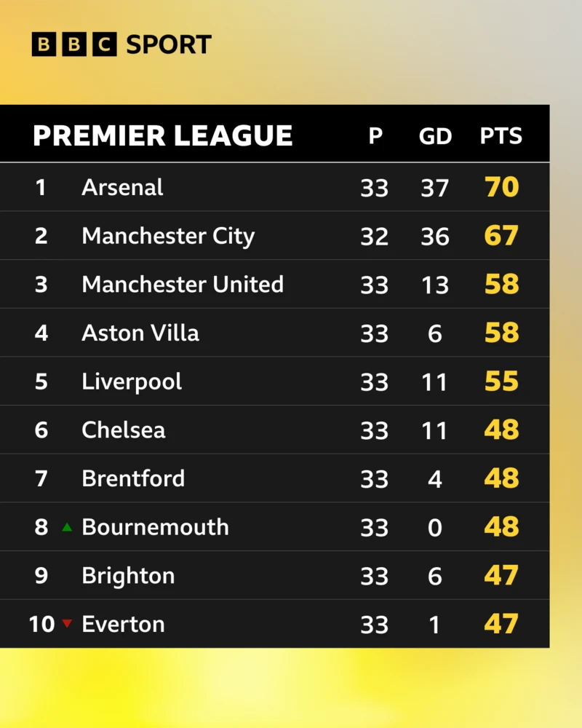This screenshot has height=728, width=582.
Task: Open the Aston Villa entry
Action: click(140, 333)
